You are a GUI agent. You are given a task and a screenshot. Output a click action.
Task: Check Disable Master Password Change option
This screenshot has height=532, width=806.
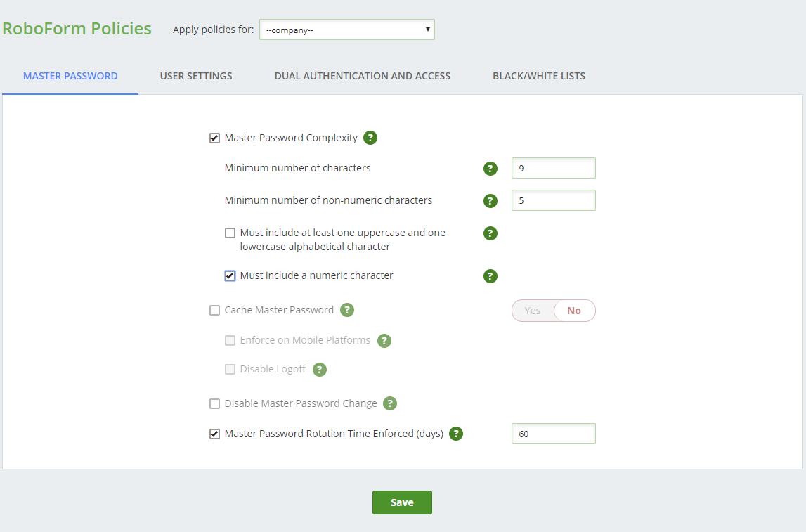215,403
